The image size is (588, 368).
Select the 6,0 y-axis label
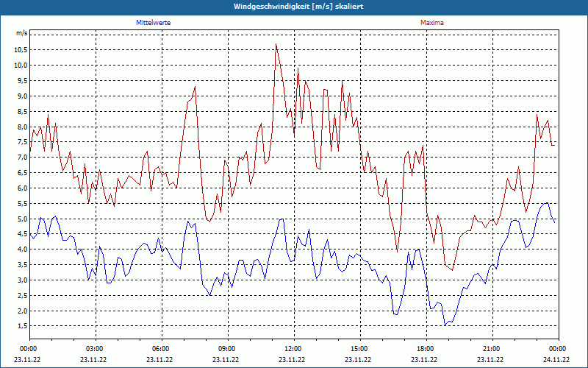click(x=22, y=188)
